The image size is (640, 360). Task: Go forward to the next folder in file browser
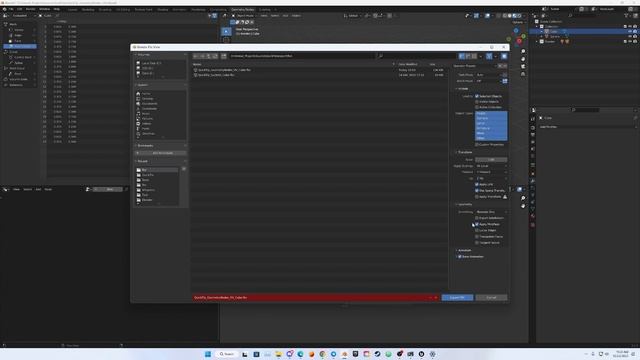pyautogui.click(x=202, y=56)
